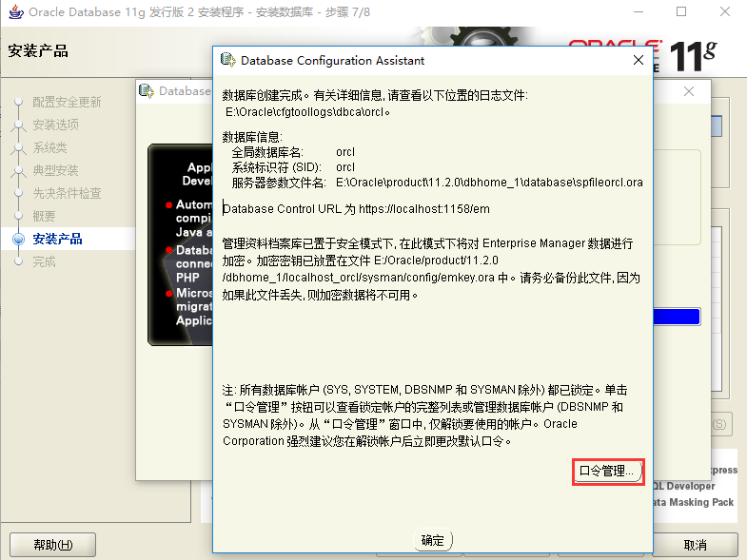Click the Database Control URL text

356,209
